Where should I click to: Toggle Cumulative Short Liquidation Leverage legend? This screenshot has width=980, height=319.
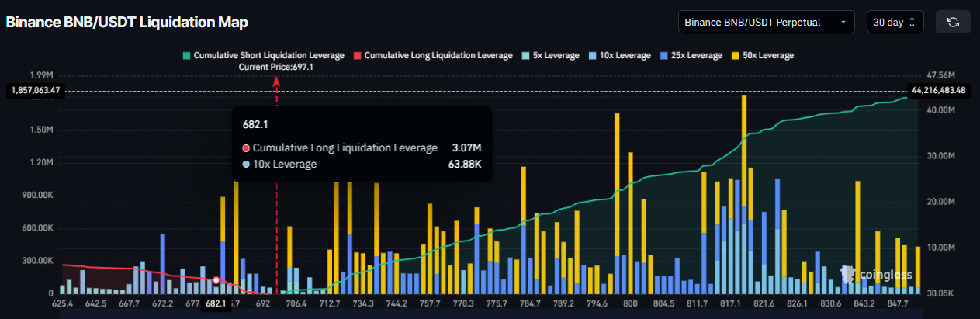coord(263,55)
